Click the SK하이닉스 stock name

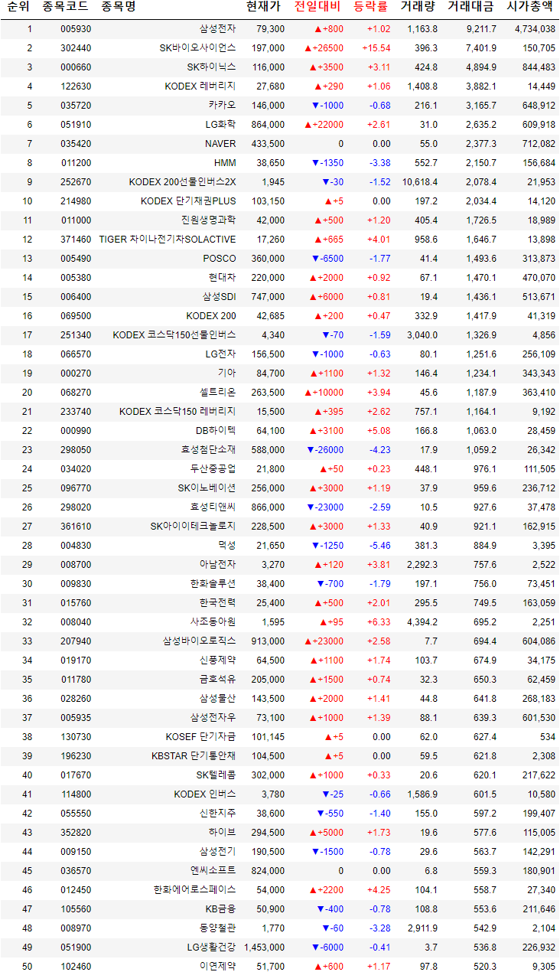(x=212, y=67)
